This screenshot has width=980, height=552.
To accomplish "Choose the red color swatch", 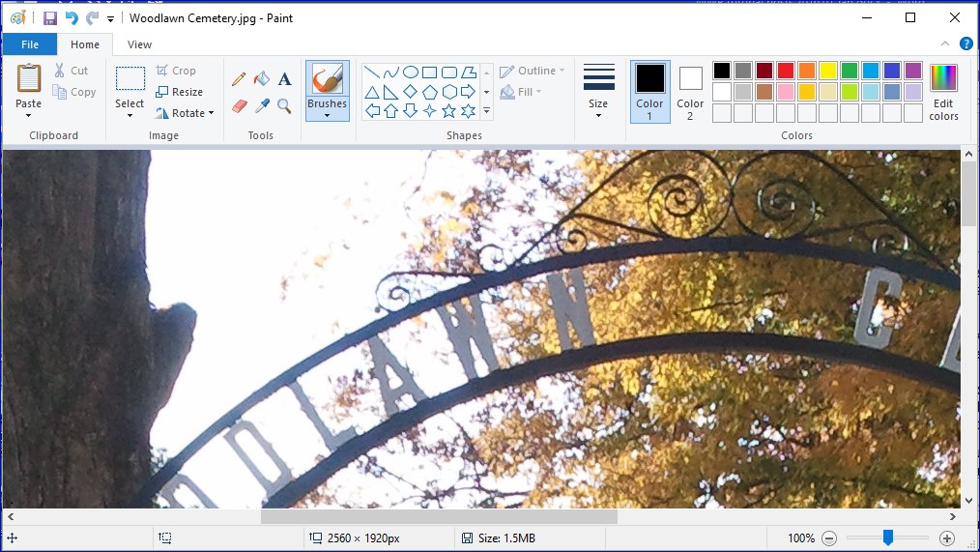I will pyautogui.click(x=786, y=71).
